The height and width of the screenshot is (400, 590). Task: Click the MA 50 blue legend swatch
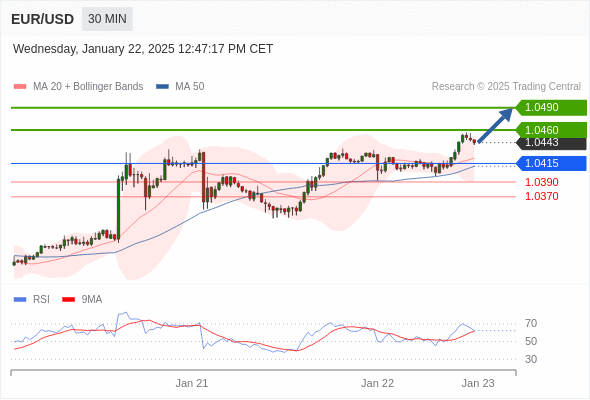(x=162, y=87)
